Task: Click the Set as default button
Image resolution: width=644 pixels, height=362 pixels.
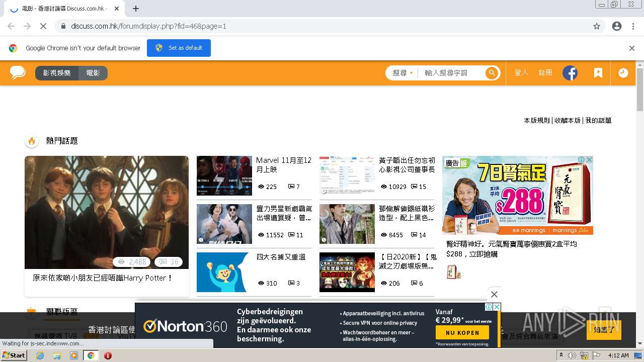Action: click(x=179, y=48)
